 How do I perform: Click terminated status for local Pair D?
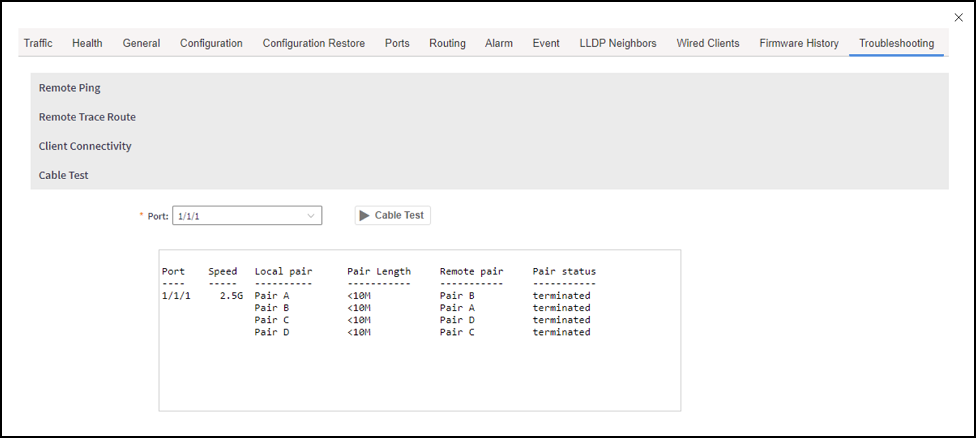tap(561, 332)
